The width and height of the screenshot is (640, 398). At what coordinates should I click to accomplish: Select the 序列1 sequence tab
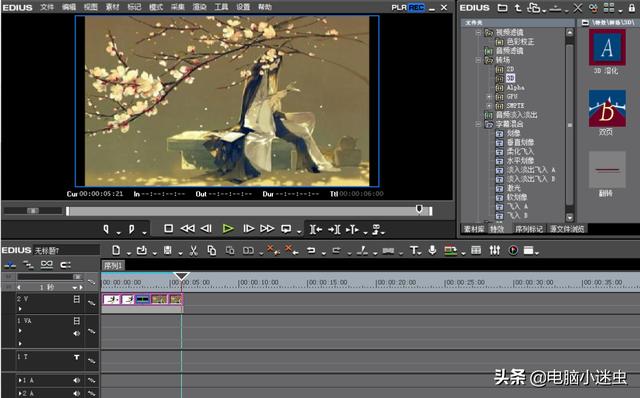point(113,266)
